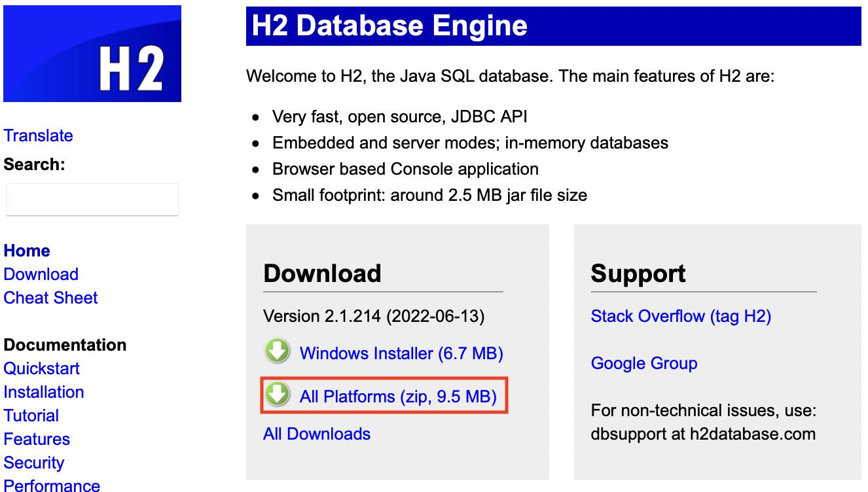Open the All Downloads link
Screen dimensions: 868x492
point(317,434)
